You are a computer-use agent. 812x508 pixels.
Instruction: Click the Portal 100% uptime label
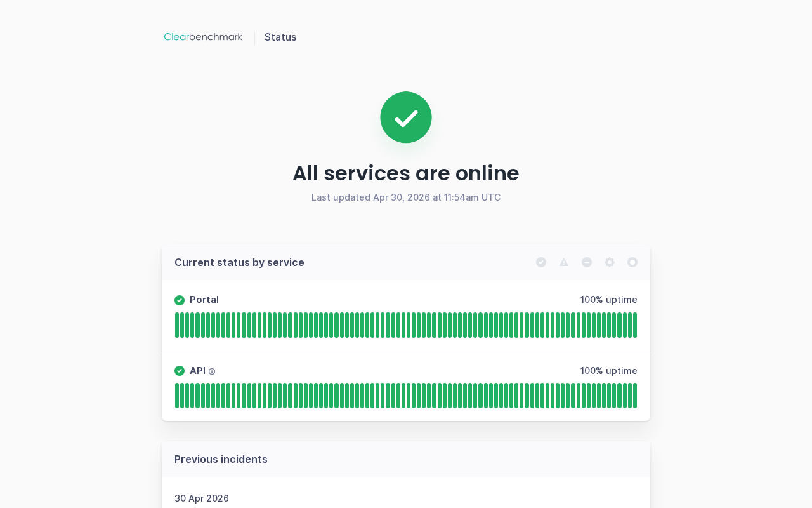tap(609, 300)
